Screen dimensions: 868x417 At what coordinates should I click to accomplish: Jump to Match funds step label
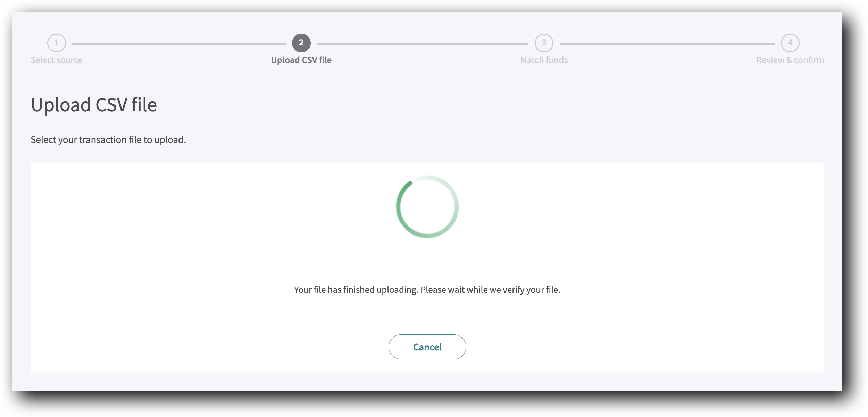[544, 60]
